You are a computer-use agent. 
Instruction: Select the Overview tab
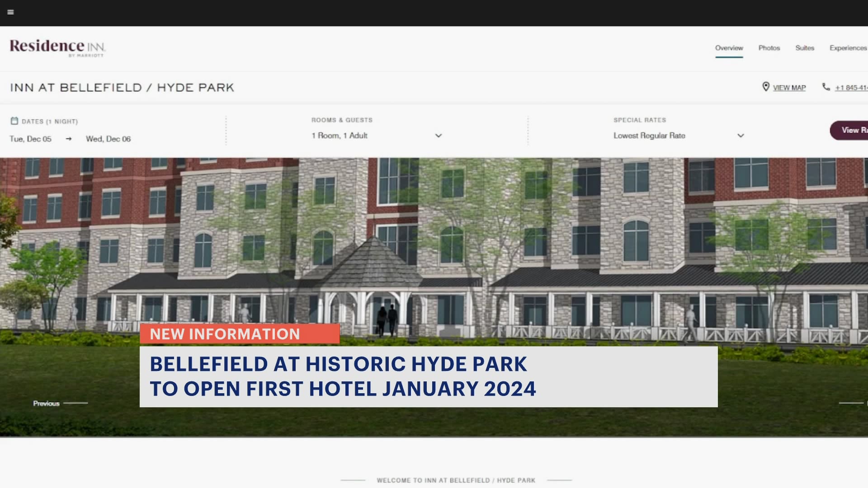tap(729, 48)
